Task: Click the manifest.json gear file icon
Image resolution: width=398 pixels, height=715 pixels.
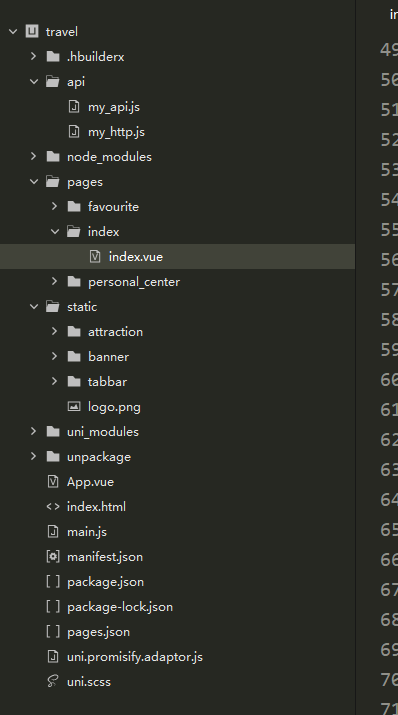Action: click(53, 557)
